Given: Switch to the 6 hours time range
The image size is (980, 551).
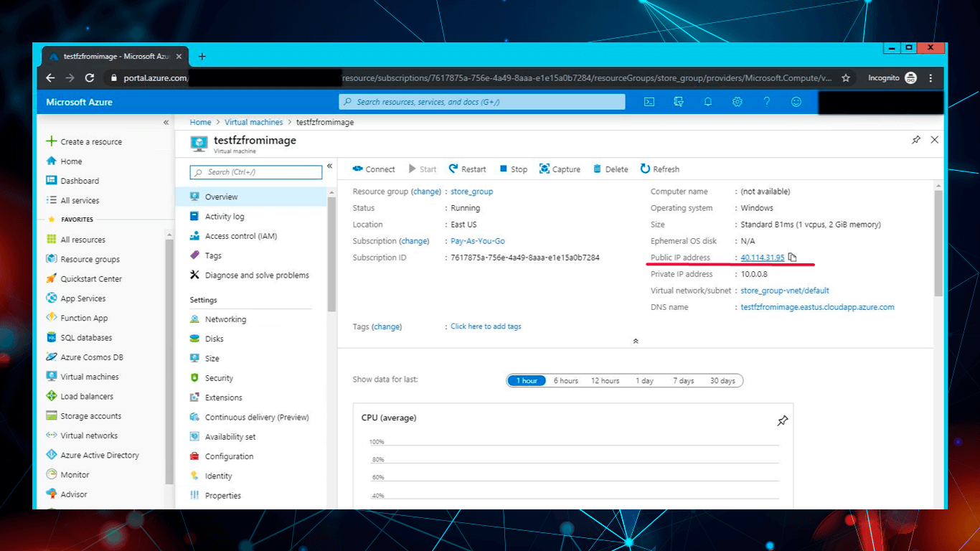Looking at the screenshot, I should [565, 380].
